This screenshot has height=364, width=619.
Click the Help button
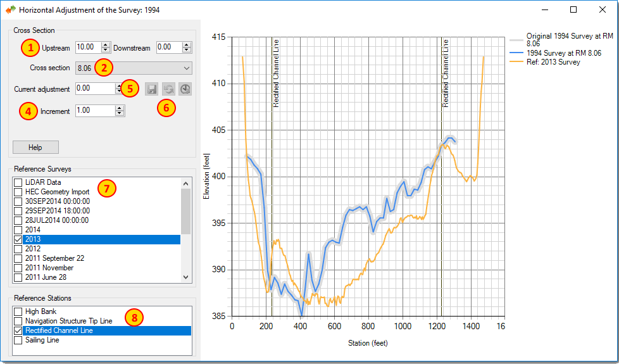click(x=35, y=147)
